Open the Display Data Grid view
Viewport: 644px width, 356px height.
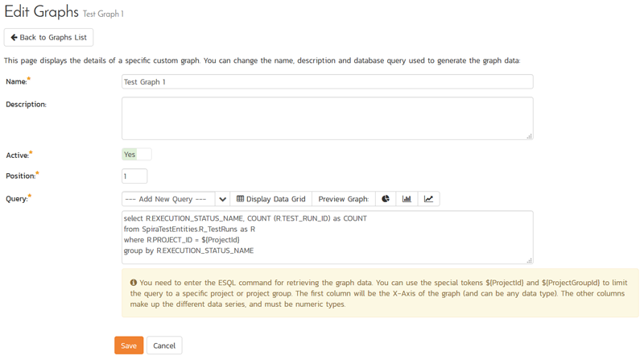click(270, 199)
